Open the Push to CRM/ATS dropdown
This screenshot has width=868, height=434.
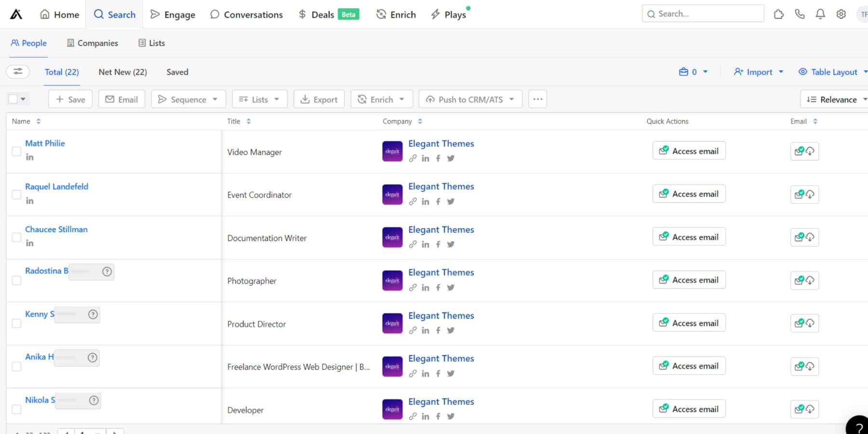coord(470,99)
